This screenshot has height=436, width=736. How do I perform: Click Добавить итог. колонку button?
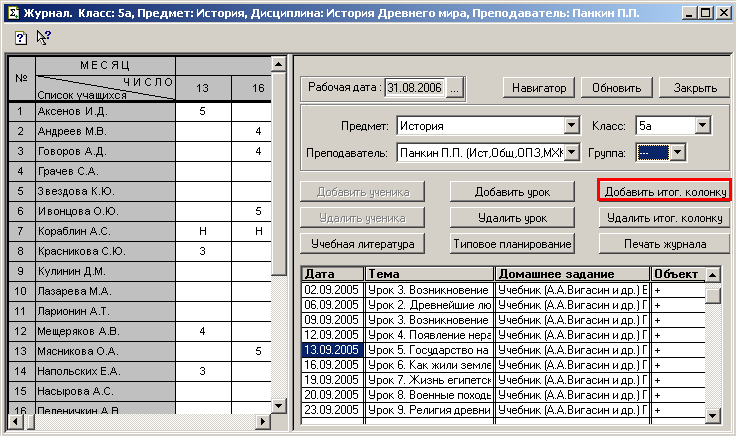664,191
